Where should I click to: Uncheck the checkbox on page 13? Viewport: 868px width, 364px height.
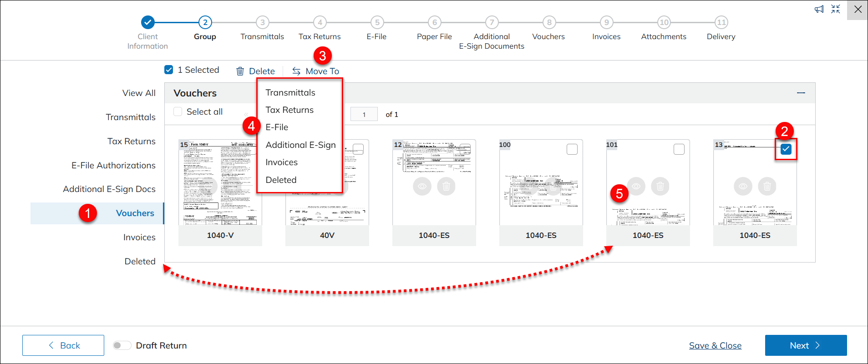[x=786, y=149]
